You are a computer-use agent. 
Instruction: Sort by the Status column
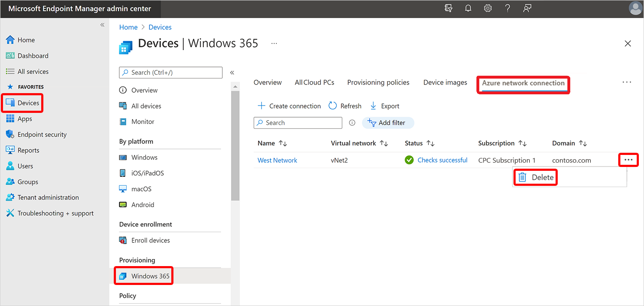[419, 143]
